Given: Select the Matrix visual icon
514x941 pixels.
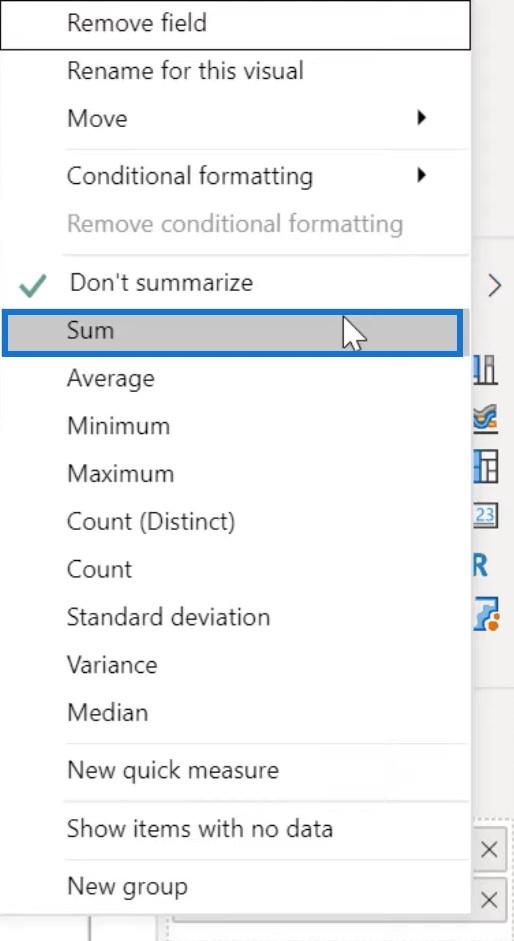Looking at the screenshot, I should [x=486, y=466].
